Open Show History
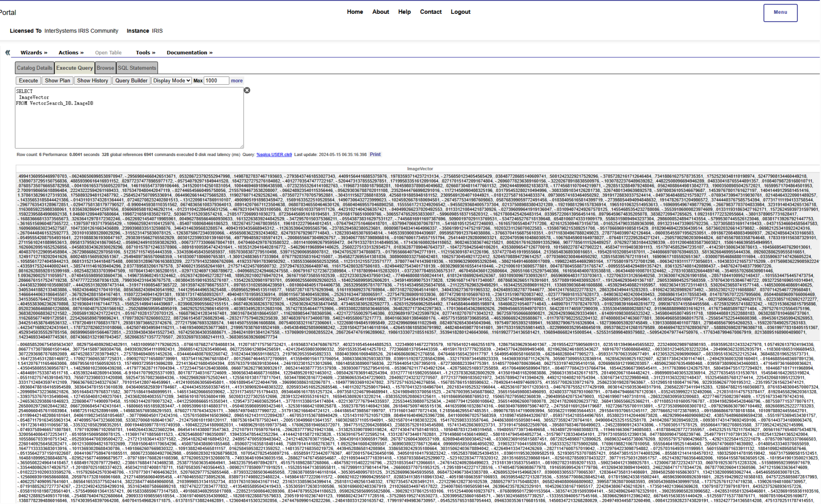The width and height of the screenshot is (821, 504). click(x=92, y=81)
